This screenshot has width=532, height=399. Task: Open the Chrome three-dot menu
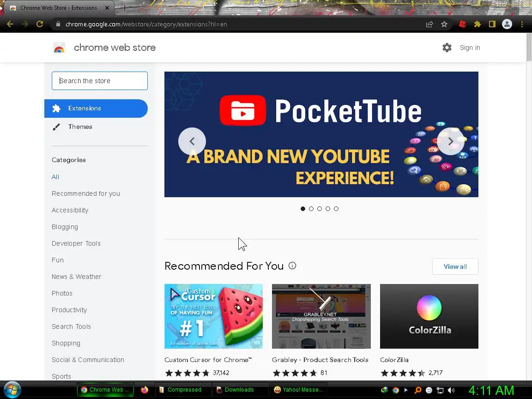522,24
